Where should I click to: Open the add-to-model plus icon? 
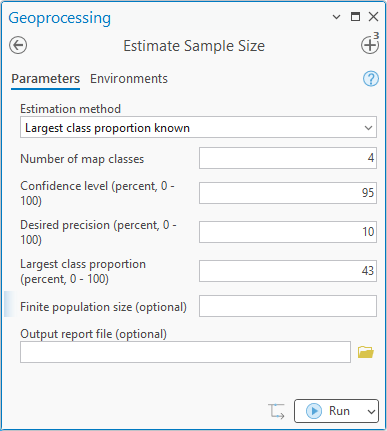(370, 45)
